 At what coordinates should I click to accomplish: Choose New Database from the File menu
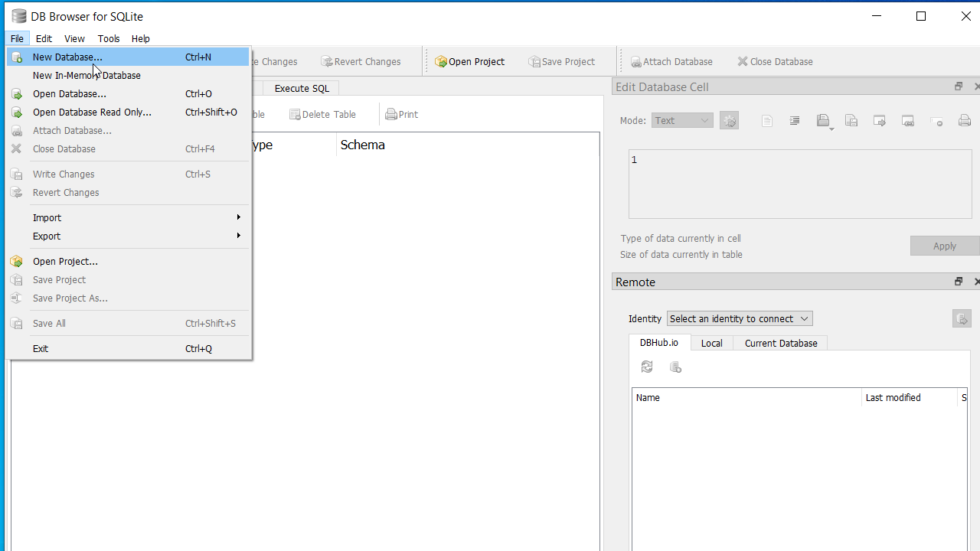128,57
